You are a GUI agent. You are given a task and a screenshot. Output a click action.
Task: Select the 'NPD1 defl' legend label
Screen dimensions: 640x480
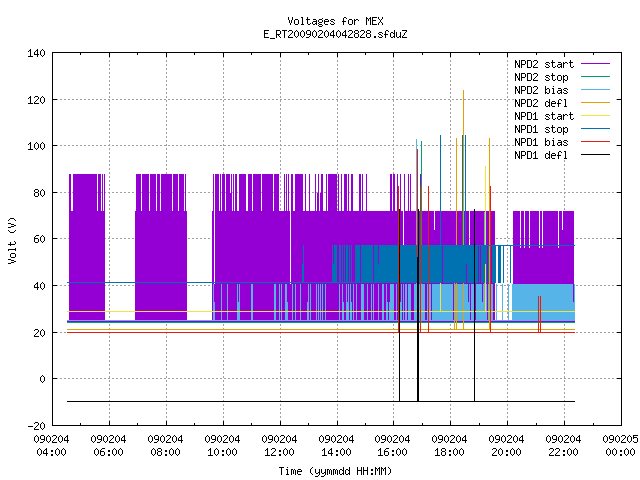click(x=541, y=156)
